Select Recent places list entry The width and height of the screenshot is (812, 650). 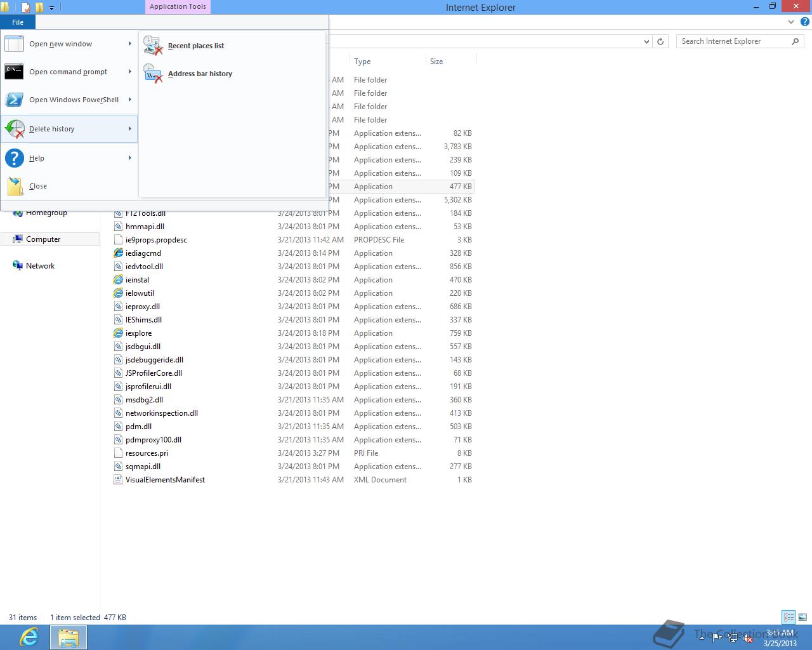click(232, 46)
